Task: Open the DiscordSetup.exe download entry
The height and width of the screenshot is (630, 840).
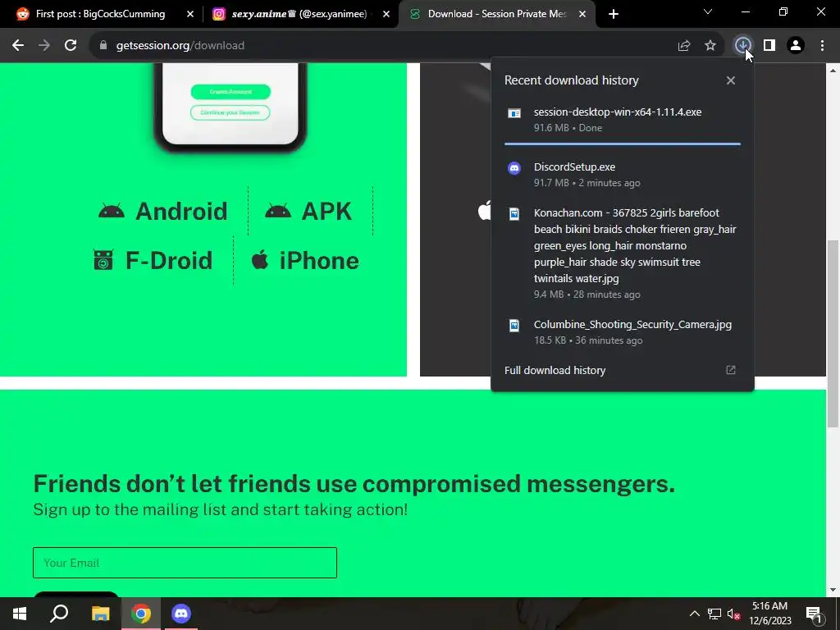Action: pyautogui.click(x=623, y=175)
